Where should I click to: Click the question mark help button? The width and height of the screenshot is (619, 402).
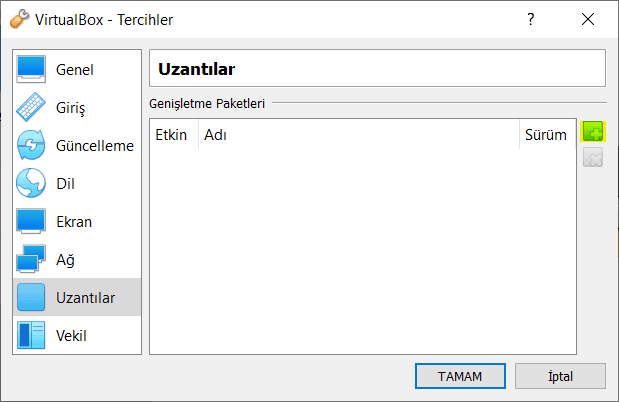[x=531, y=19]
